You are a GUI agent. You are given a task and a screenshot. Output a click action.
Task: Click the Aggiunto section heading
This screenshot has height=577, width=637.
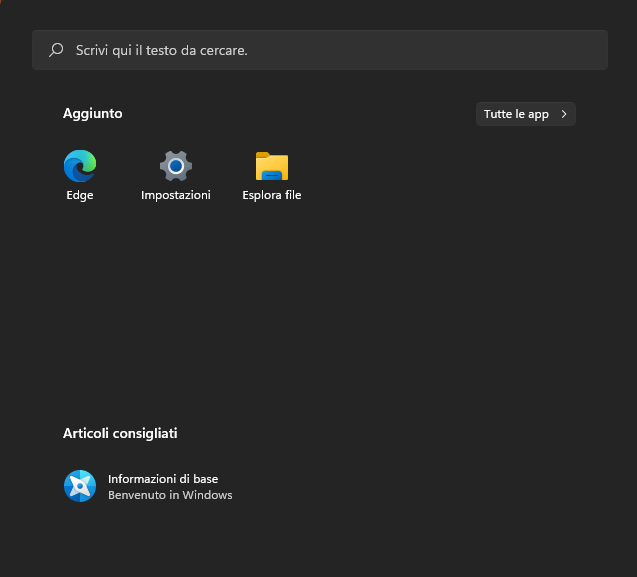tap(93, 113)
